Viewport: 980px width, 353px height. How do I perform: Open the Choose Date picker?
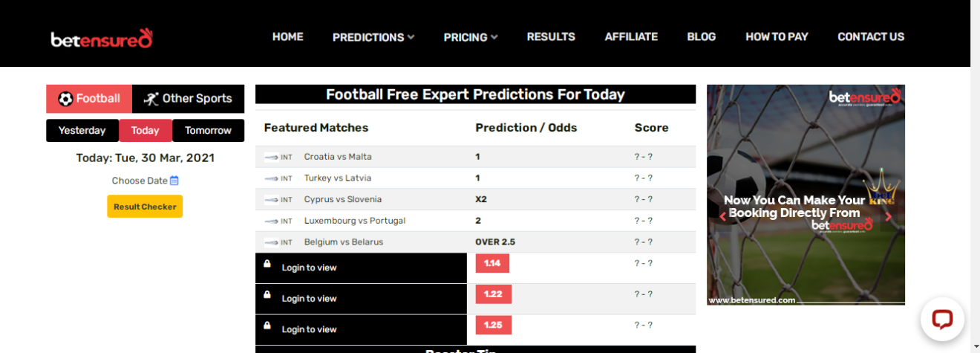140,181
